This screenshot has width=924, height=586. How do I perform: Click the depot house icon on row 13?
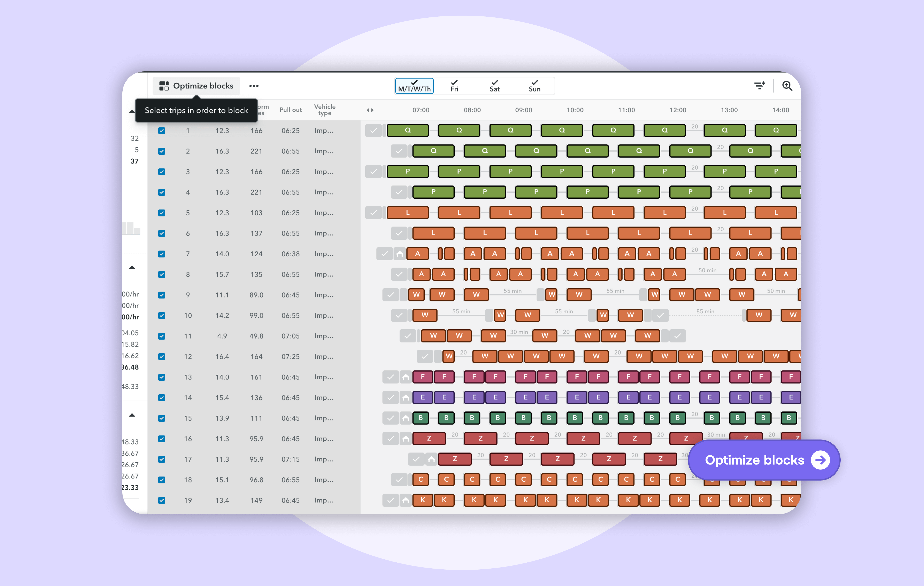(405, 377)
